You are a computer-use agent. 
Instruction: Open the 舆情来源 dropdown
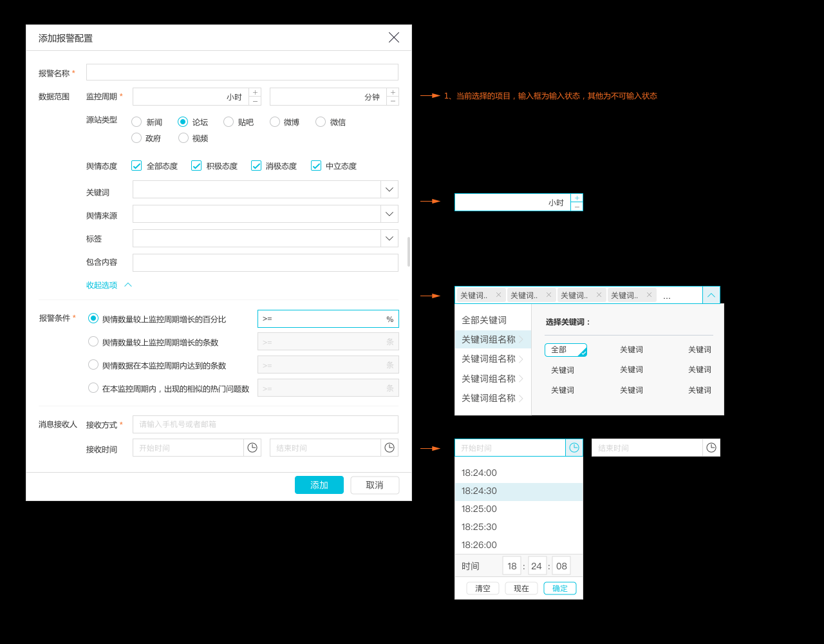pos(389,214)
